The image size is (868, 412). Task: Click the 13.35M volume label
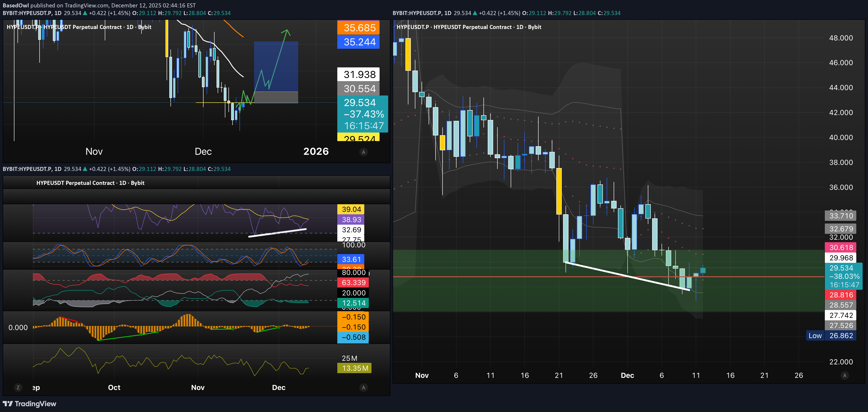[x=354, y=368]
